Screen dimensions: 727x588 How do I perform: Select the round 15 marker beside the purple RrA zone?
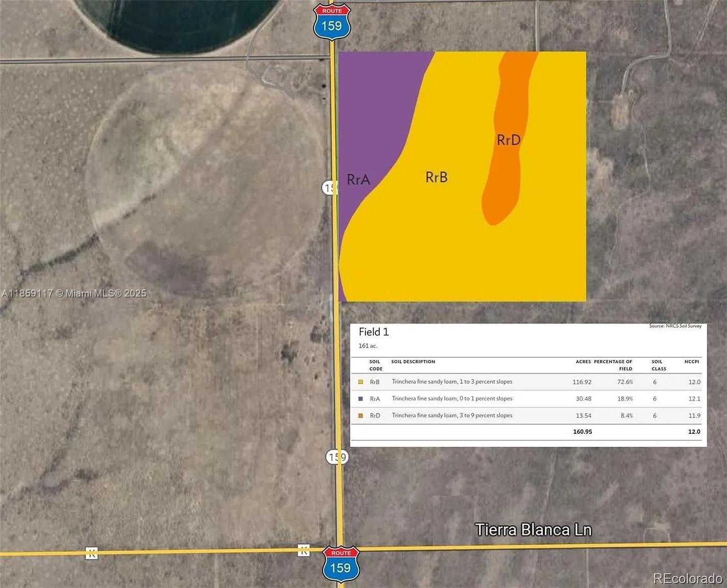329,188
